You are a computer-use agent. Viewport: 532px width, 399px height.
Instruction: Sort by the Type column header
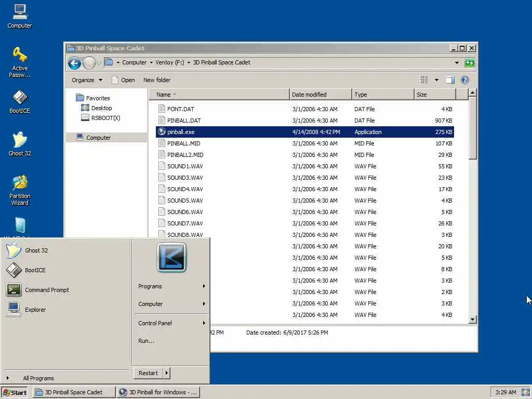click(383, 95)
